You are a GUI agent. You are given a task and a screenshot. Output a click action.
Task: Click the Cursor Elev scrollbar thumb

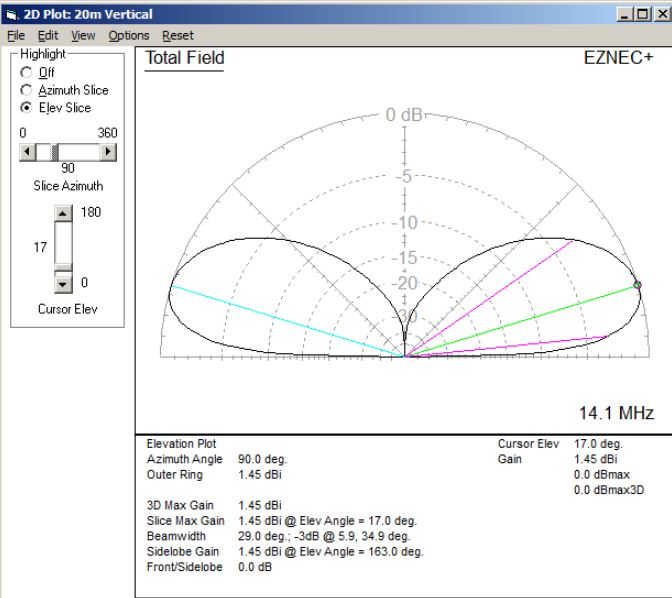(63, 267)
